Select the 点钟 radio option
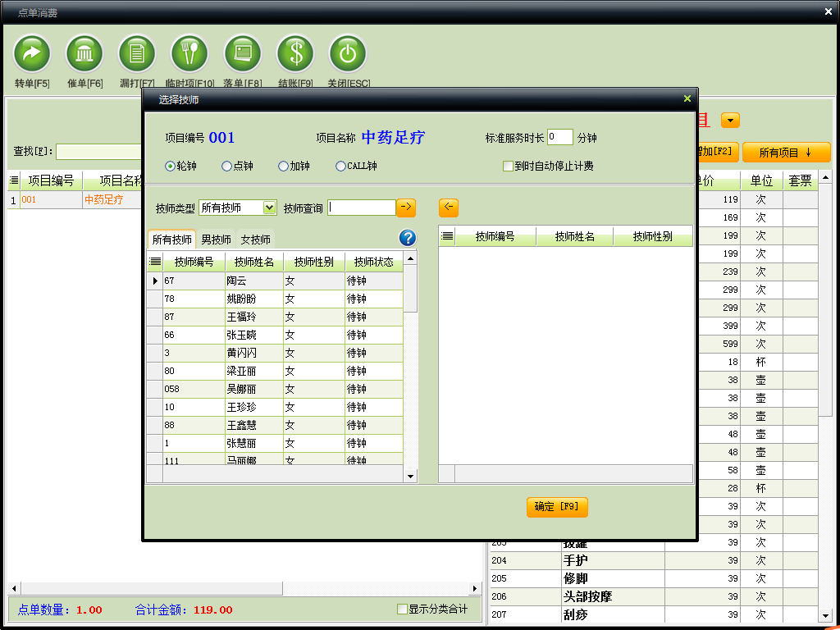This screenshot has height=630, width=840. pyautogui.click(x=237, y=166)
